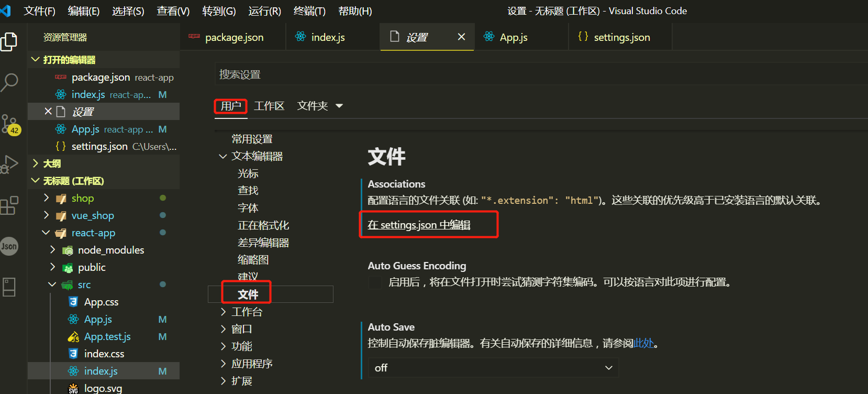Open the Explorer view in activity bar
Image resolution: width=868 pixels, height=394 pixels.
click(x=9, y=41)
